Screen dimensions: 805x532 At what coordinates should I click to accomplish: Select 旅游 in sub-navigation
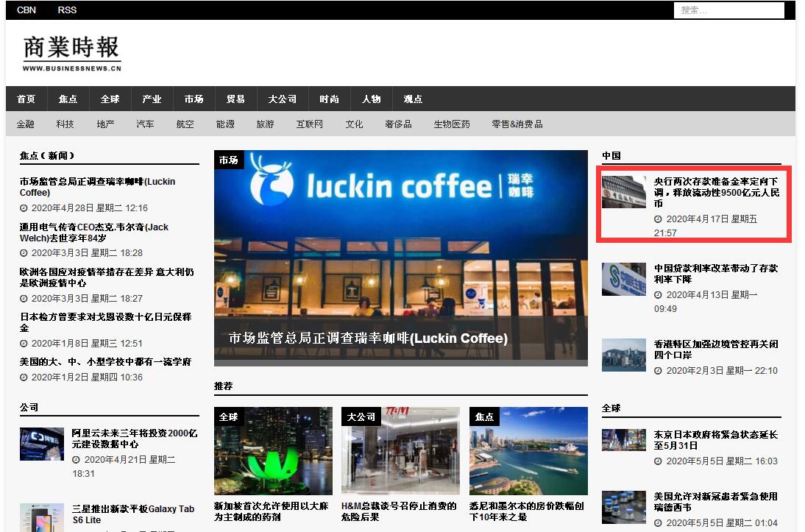(265, 124)
